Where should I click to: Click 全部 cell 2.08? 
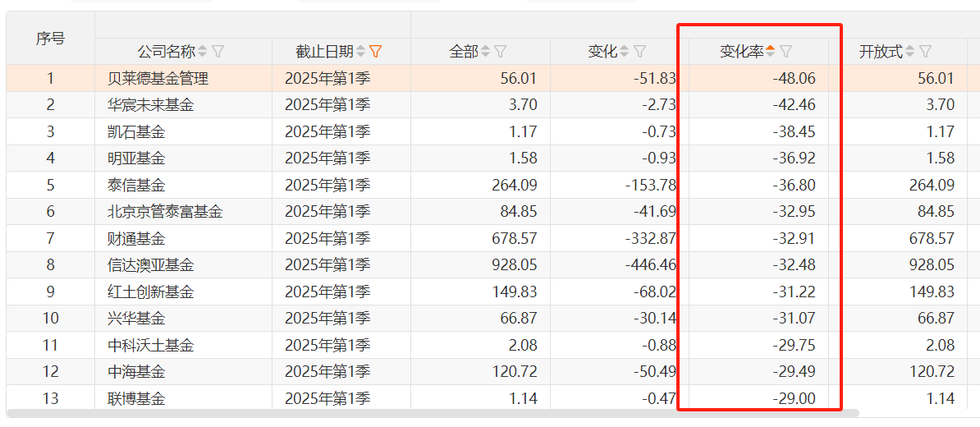coord(480,345)
